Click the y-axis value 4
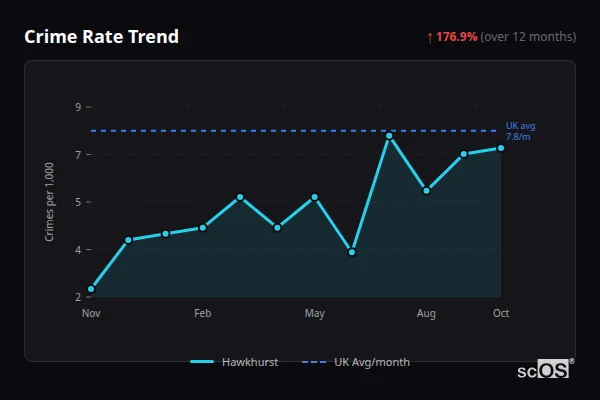The image size is (600, 400). (x=78, y=250)
